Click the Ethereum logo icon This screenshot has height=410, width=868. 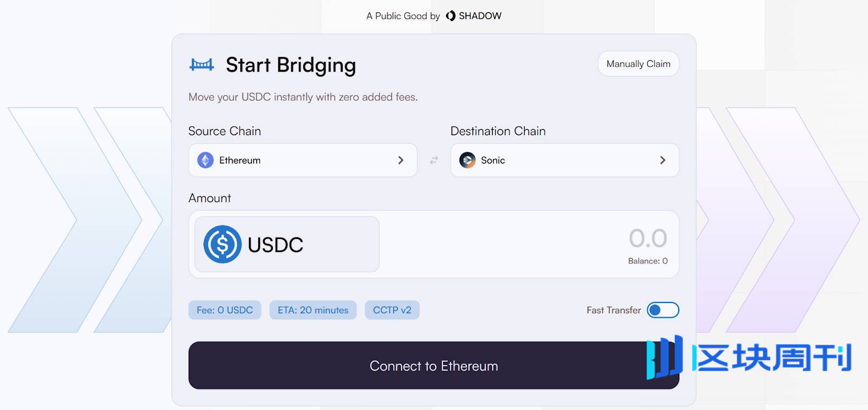click(206, 160)
